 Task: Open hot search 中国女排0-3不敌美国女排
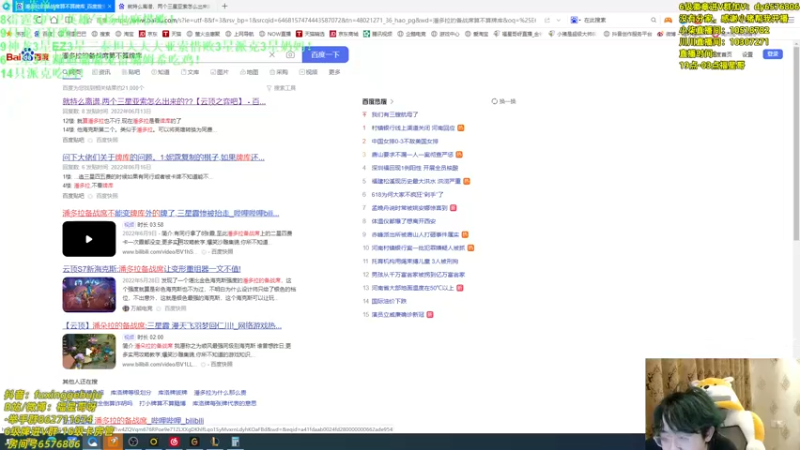click(405, 141)
